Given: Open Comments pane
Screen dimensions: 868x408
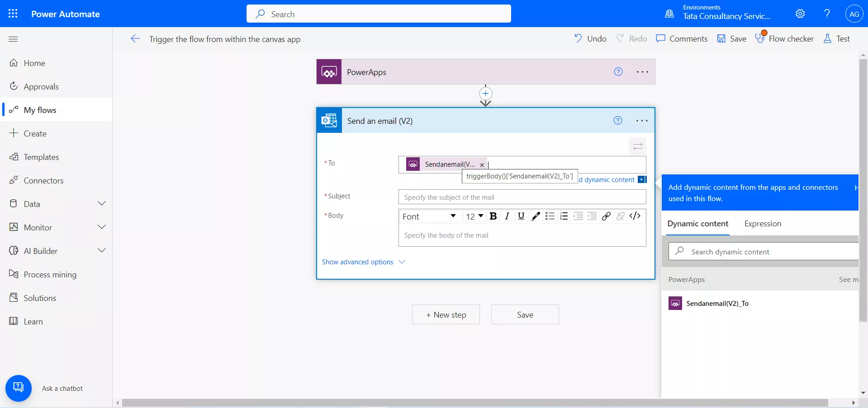Looking at the screenshot, I should click(682, 39).
